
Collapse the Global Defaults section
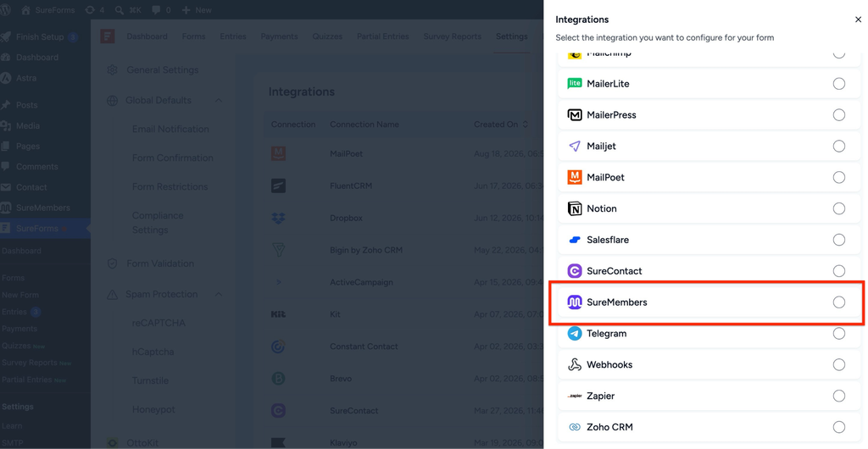(x=219, y=101)
